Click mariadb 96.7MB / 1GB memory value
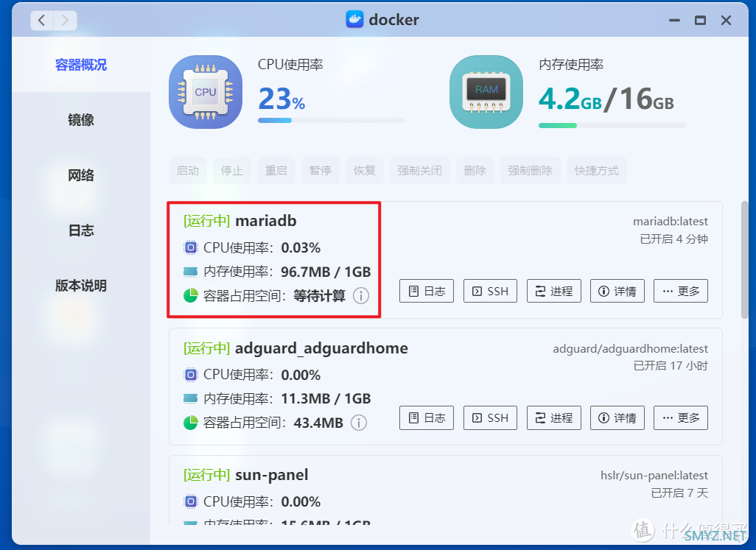This screenshot has width=756, height=550. pos(326,272)
